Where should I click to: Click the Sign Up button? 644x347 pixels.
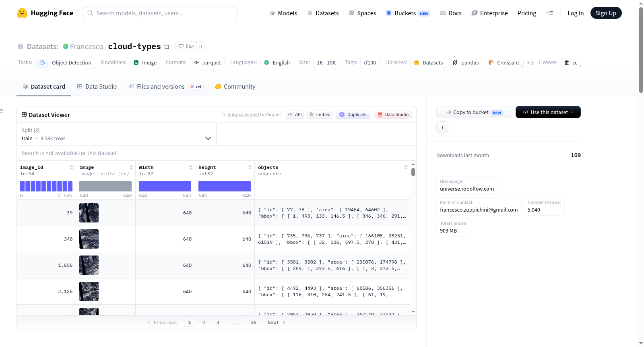[606, 13]
